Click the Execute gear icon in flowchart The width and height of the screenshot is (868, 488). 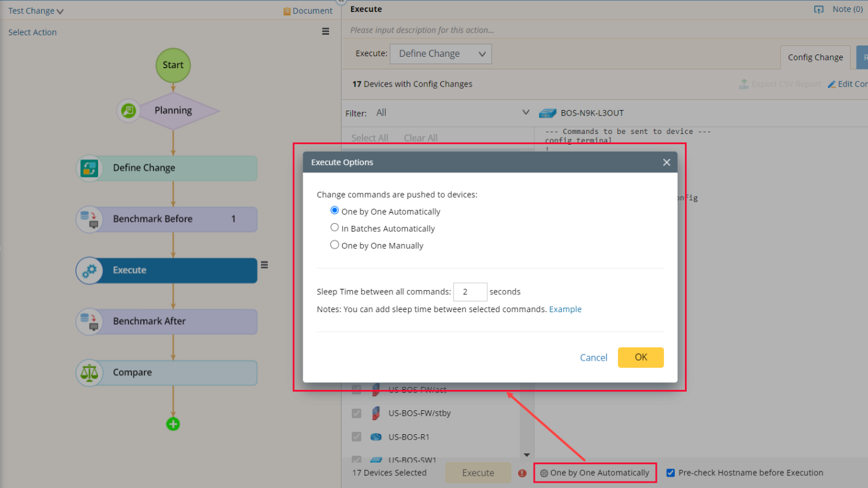(x=89, y=271)
